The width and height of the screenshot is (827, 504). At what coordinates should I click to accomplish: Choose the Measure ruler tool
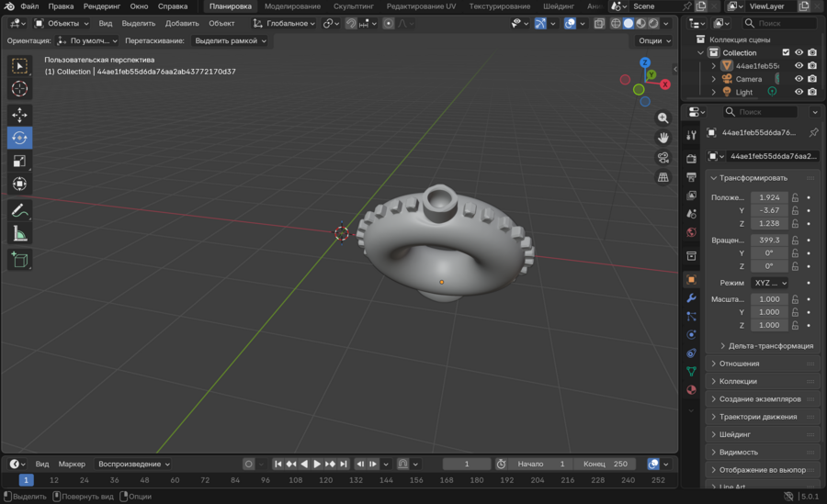point(19,234)
